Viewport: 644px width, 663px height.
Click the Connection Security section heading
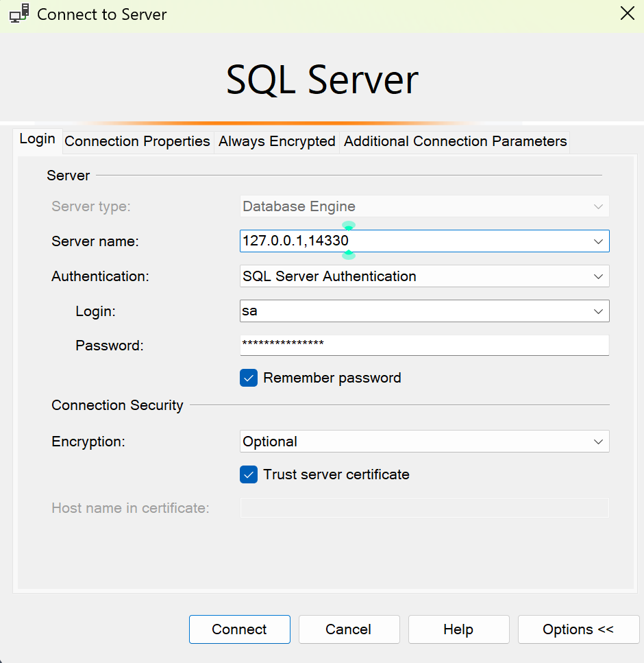coord(117,405)
